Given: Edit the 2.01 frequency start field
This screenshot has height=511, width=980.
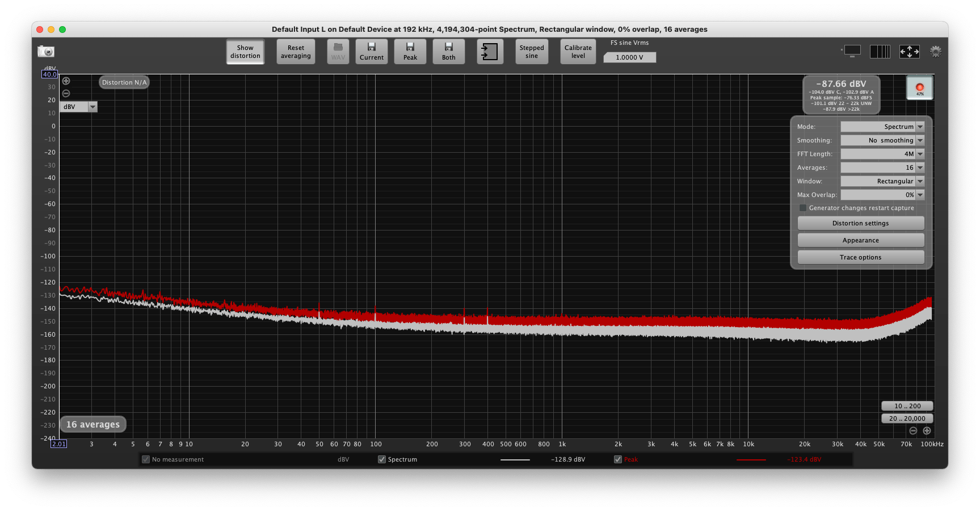Looking at the screenshot, I should tap(59, 444).
